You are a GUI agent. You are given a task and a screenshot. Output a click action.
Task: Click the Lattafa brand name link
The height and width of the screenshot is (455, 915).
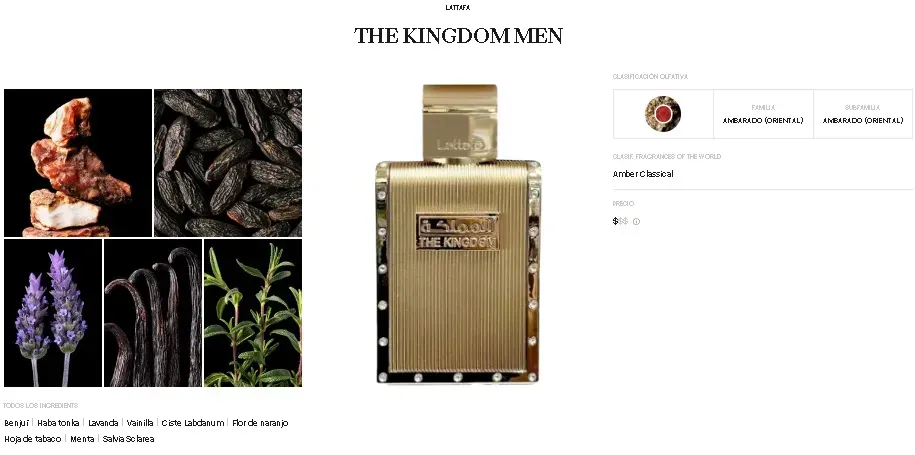[458, 8]
